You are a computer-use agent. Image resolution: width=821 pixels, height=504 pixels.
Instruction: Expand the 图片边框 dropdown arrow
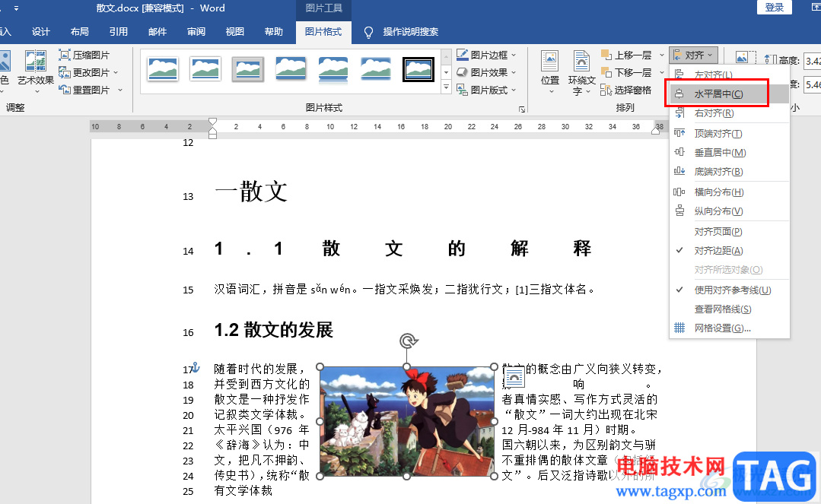514,55
